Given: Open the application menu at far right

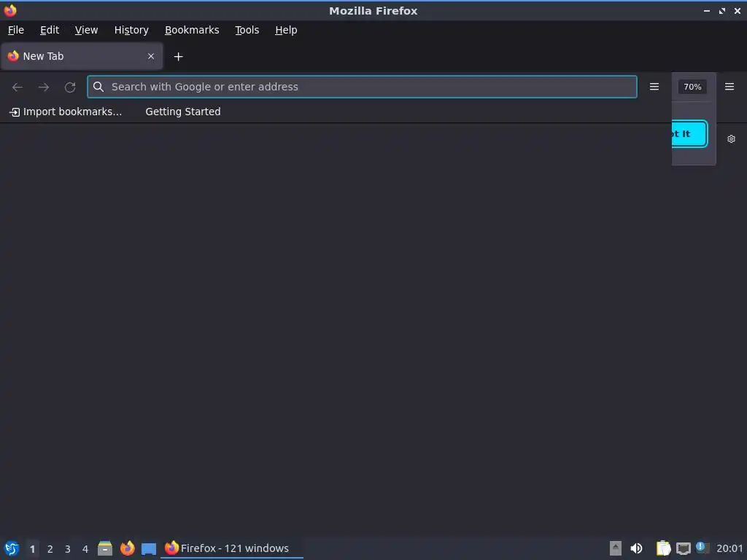Looking at the screenshot, I should [x=729, y=87].
